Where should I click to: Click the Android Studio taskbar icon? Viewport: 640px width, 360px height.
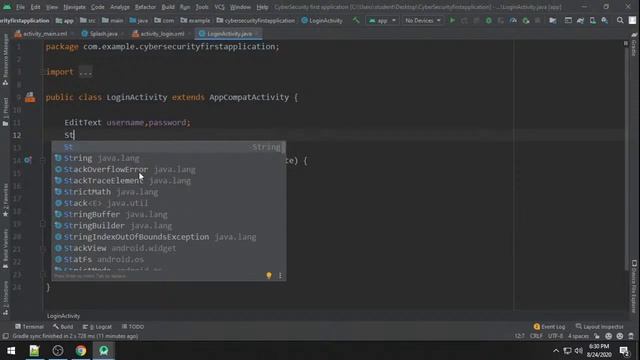click(x=104, y=351)
